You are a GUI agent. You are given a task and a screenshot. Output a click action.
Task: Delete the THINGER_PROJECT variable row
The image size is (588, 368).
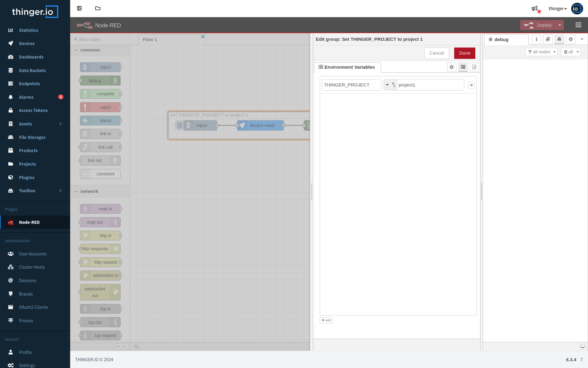pos(471,85)
